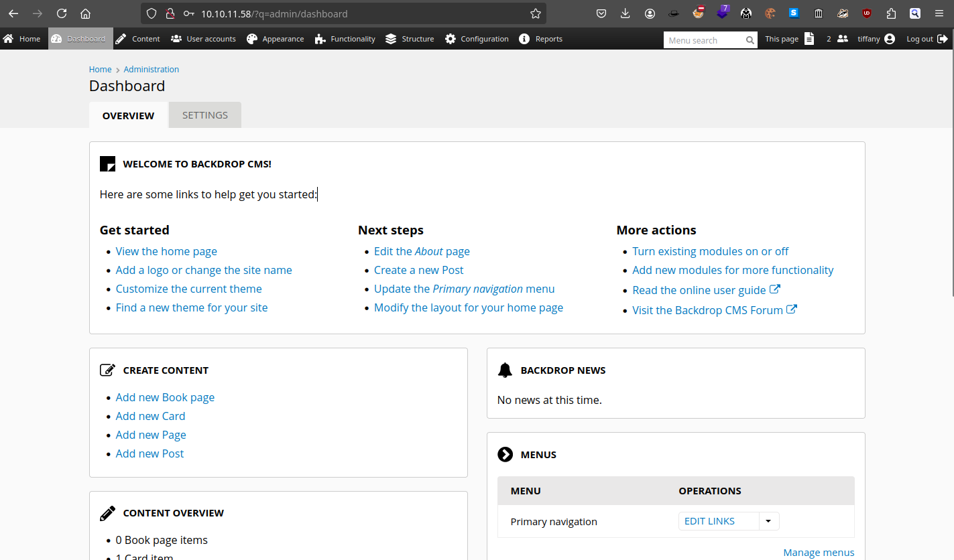954x560 pixels.
Task: Click Add new Card link
Action: coord(150,416)
